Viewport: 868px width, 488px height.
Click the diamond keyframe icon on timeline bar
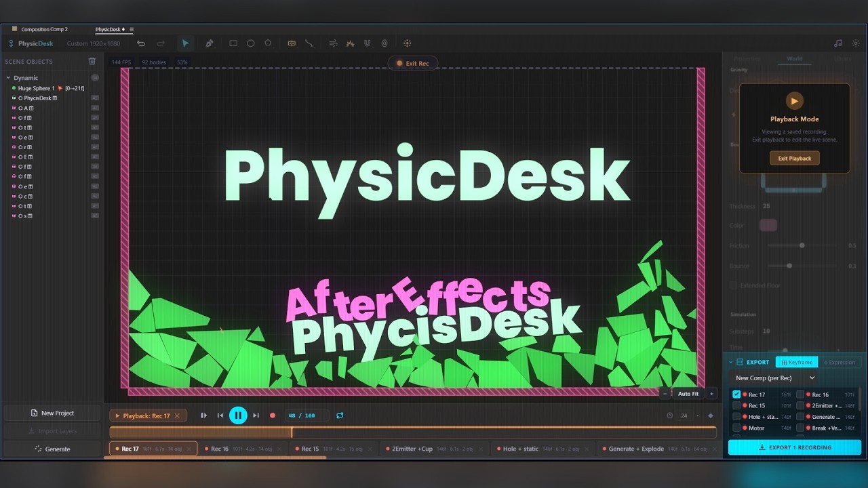coord(711,415)
